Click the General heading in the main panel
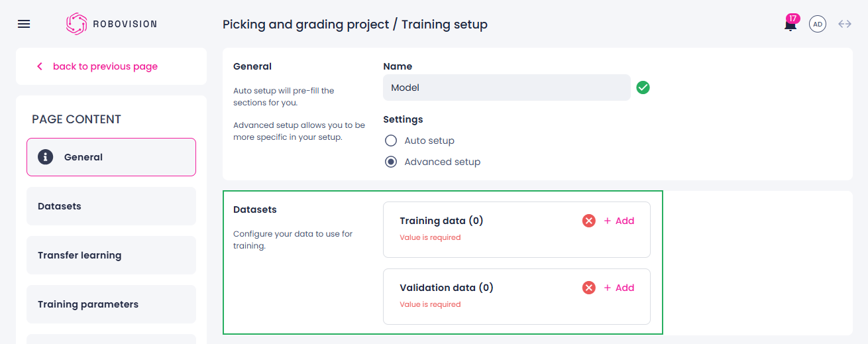Screen dimensions: 868x344 point(252,66)
